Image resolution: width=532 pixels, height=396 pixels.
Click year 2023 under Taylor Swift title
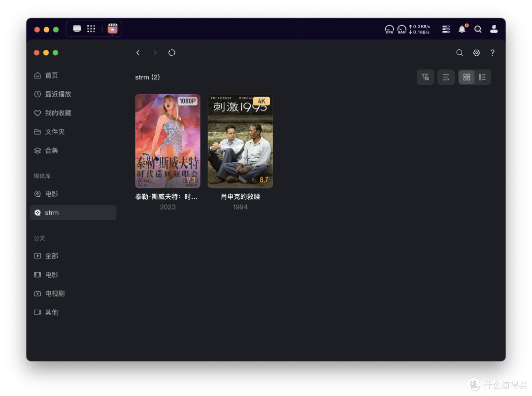click(167, 207)
